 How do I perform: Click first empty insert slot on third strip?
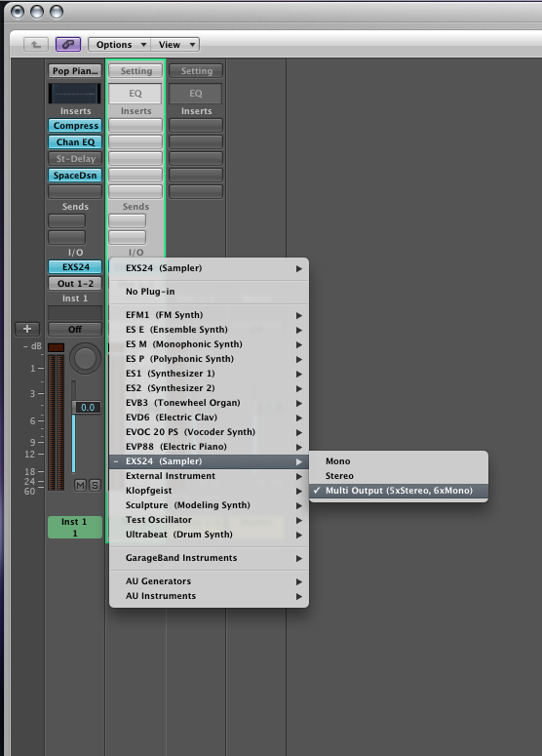(x=196, y=126)
